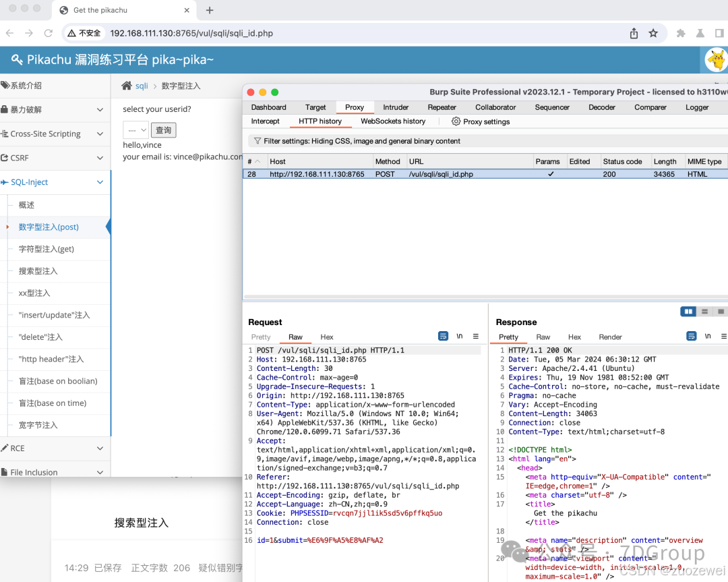Click the sort arrow in # column
The image size is (728, 582).
(x=257, y=161)
